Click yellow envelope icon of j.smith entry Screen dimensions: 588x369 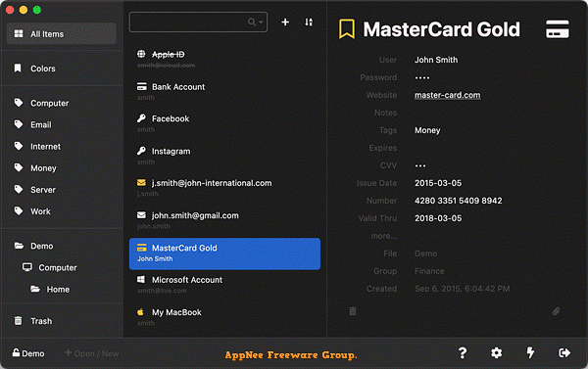pyautogui.click(x=141, y=183)
